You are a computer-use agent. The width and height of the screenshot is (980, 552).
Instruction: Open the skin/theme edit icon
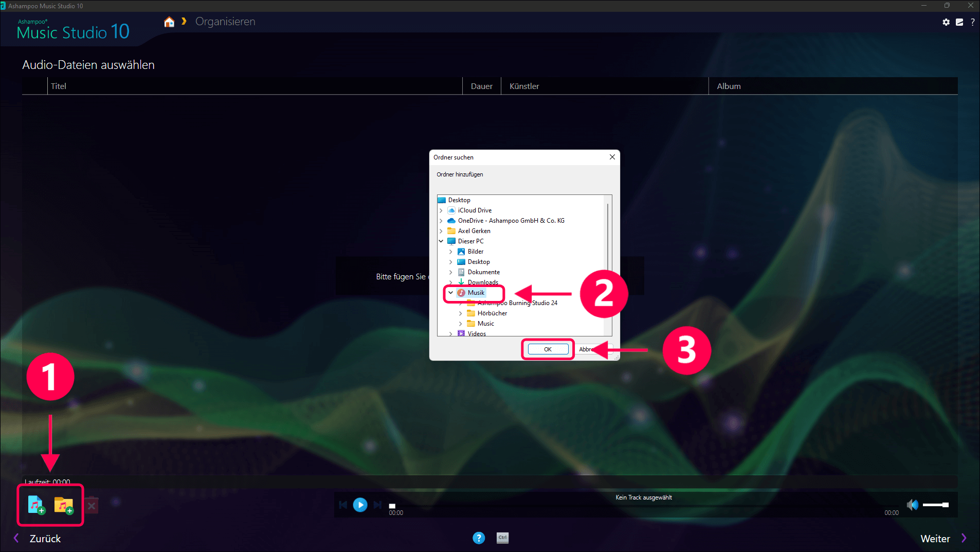(x=959, y=22)
